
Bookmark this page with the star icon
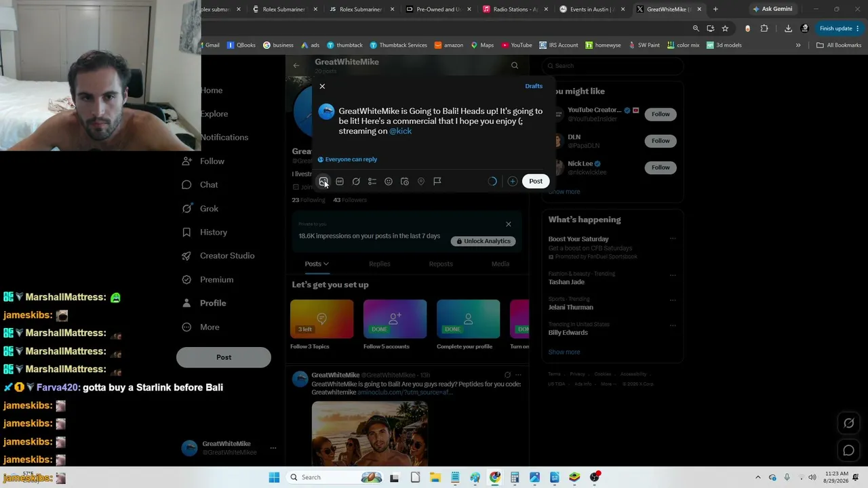coord(725,28)
